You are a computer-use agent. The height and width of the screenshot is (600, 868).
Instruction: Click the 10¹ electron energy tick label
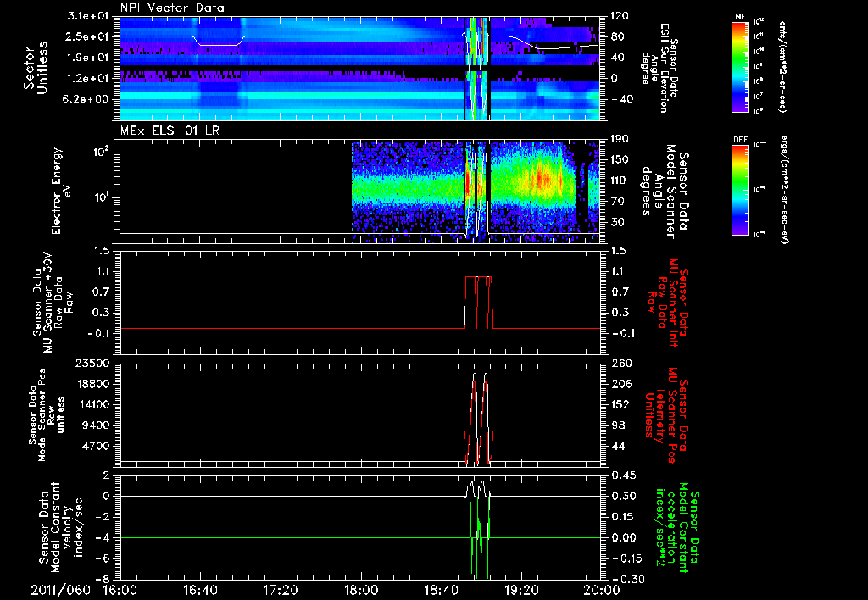[x=100, y=197]
